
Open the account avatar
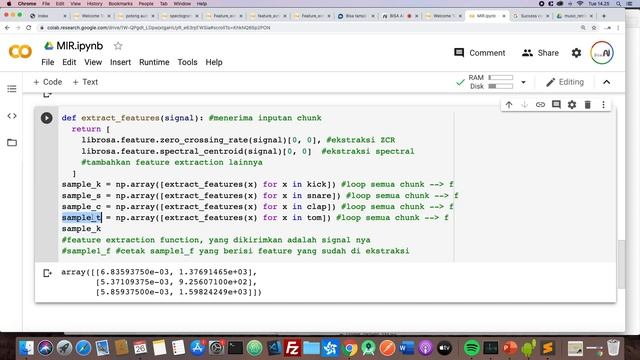602,53
